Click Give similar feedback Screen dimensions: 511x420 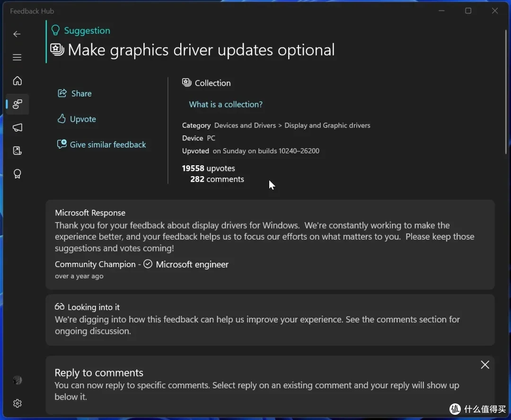point(101,144)
